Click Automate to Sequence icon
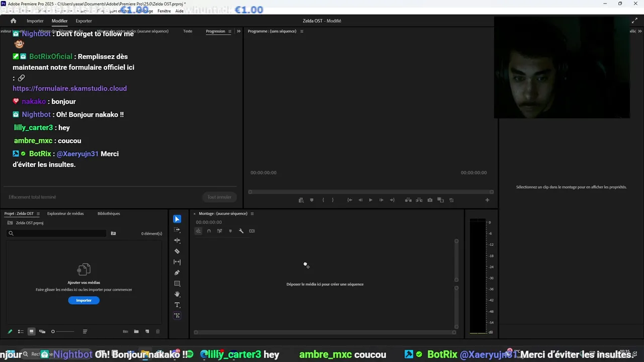 tap(125, 331)
